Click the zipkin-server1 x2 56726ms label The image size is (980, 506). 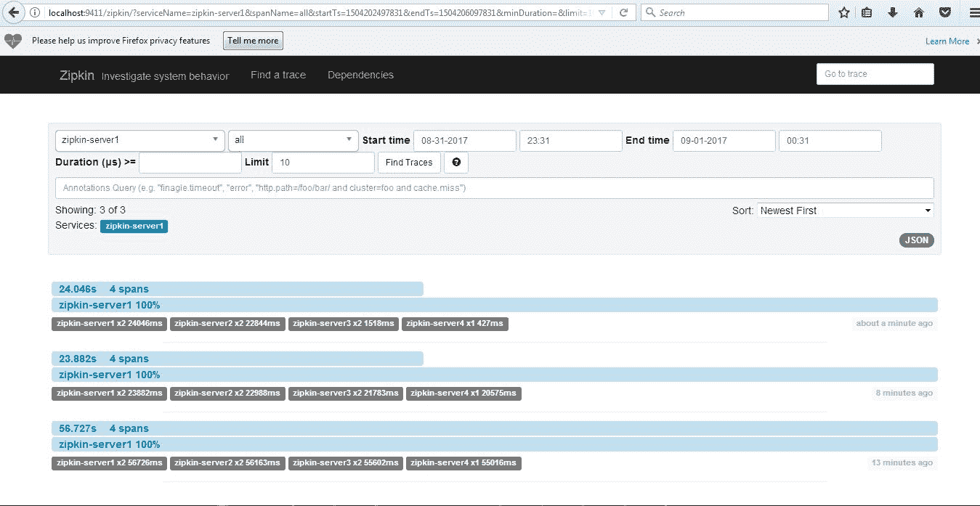[x=110, y=463]
